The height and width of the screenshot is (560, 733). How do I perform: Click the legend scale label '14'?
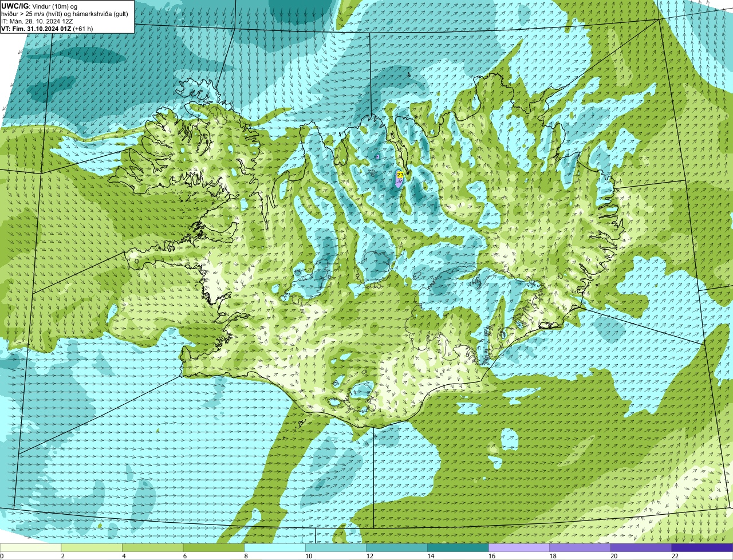pos(431,556)
